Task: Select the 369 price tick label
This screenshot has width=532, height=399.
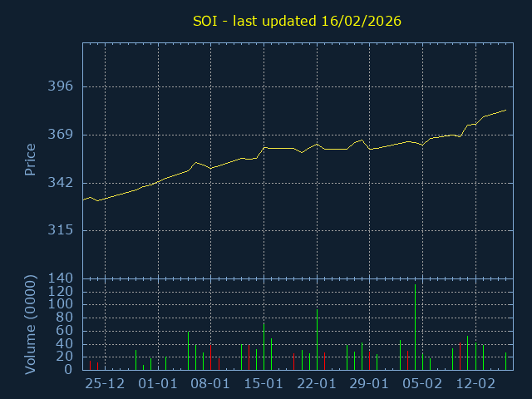Action: (x=62, y=135)
